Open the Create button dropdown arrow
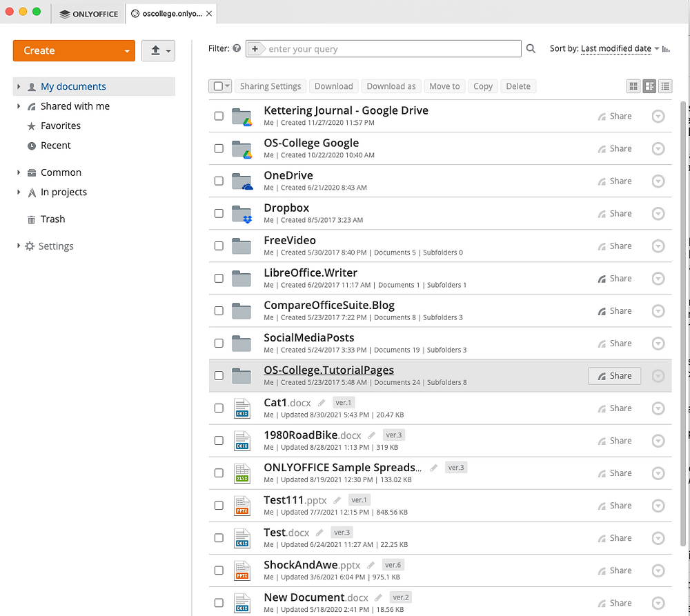The height and width of the screenshot is (616, 690). click(x=127, y=50)
